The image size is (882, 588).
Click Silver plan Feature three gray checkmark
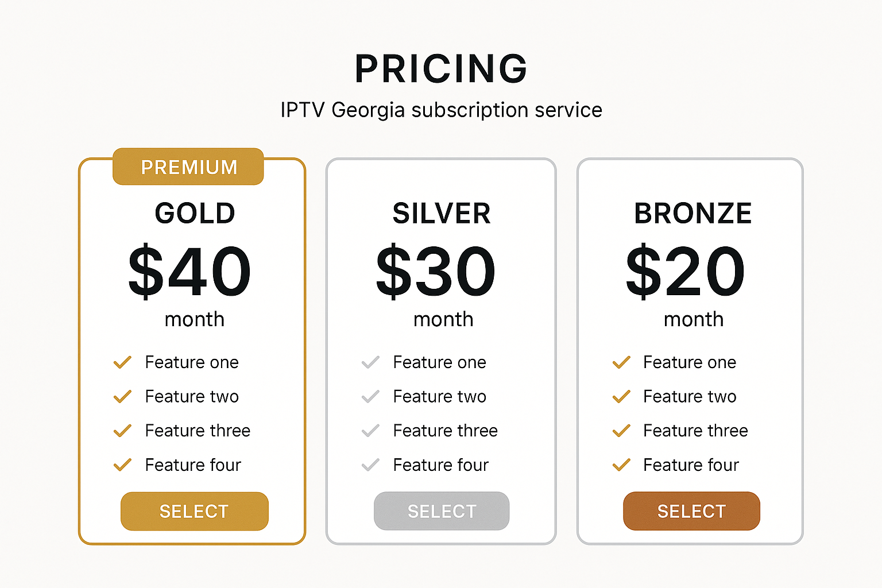coord(370,431)
